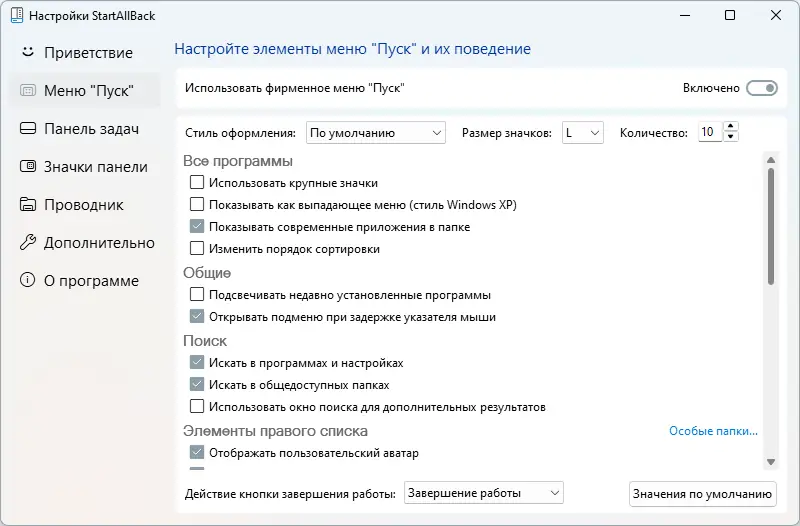
Task: Enable Использовать крупные значки checkbox
Action: [197, 183]
